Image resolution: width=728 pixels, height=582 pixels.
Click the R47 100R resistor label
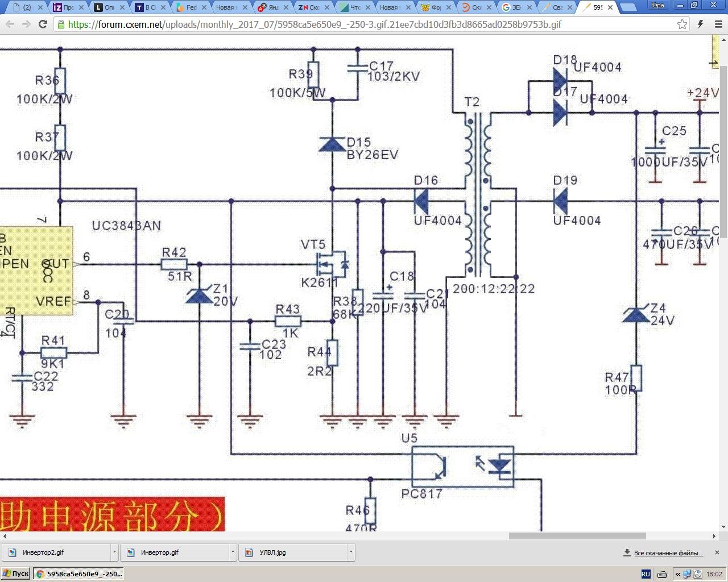tap(620, 384)
